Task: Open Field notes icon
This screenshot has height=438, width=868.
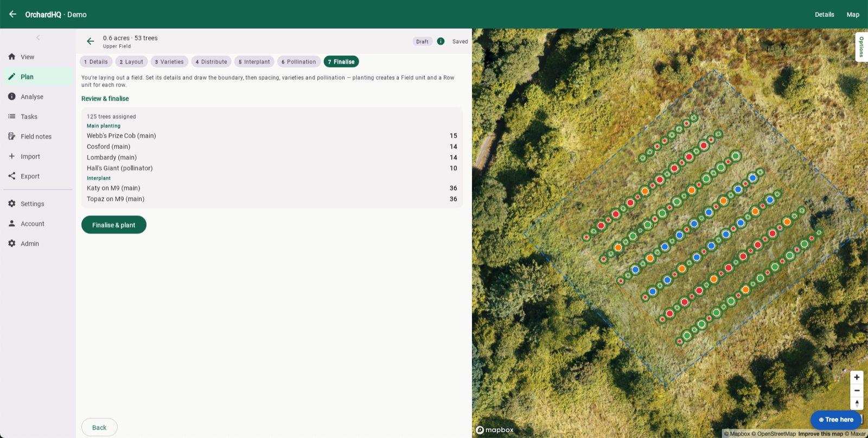Action: click(12, 136)
